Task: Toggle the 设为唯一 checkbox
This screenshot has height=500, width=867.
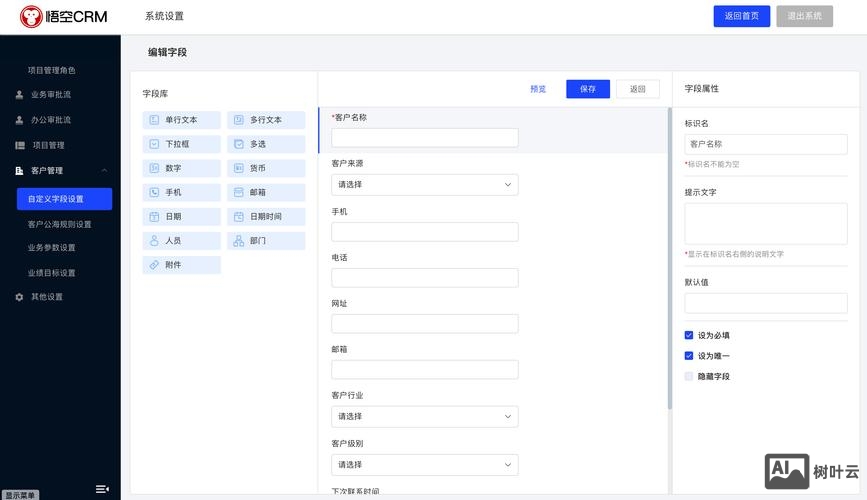Action: [689, 356]
